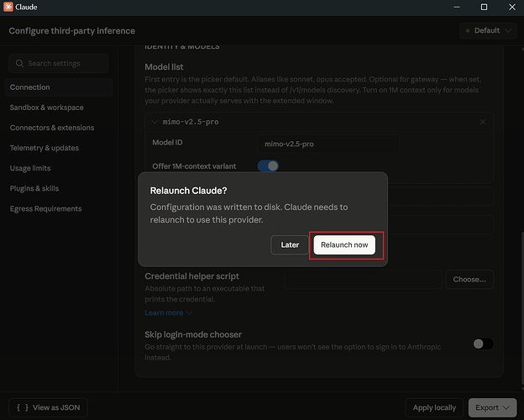Click the Relaunch now button
This screenshot has width=524, height=420.
[x=344, y=244]
